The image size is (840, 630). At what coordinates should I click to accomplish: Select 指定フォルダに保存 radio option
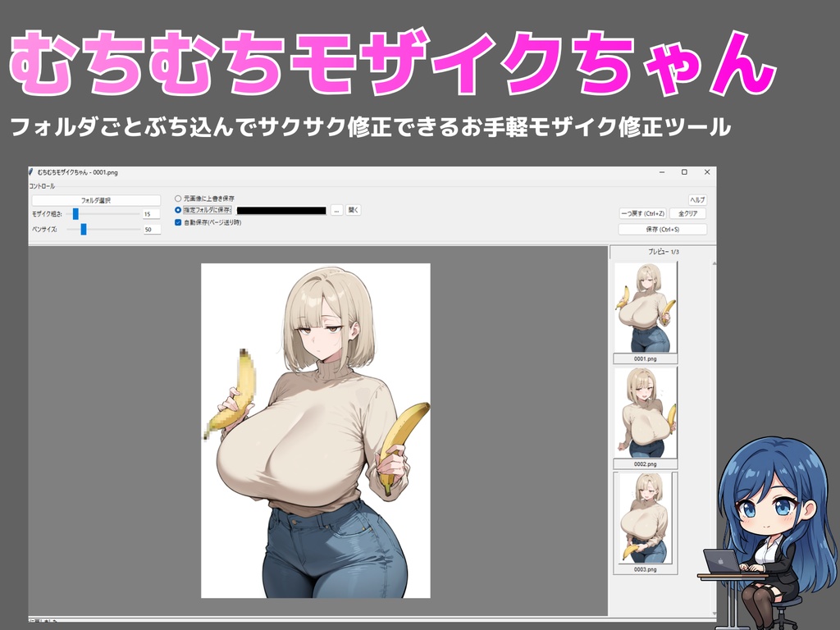coord(178,210)
